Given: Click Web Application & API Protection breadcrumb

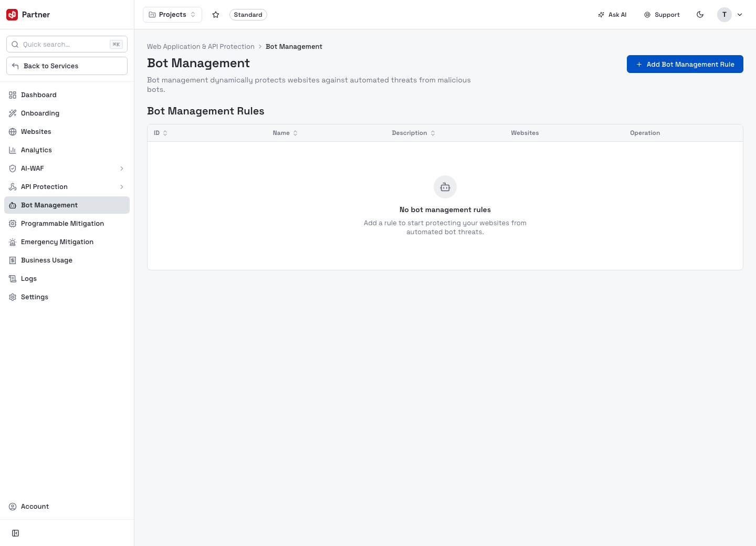Looking at the screenshot, I should pos(201,47).
